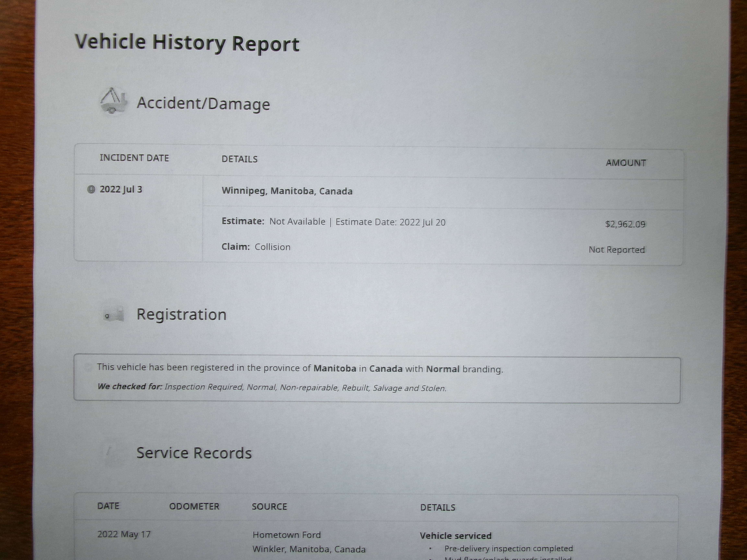Select the $2,962.09 amount value
Viewport: 747px width, 560px height.
click(625, 224)
